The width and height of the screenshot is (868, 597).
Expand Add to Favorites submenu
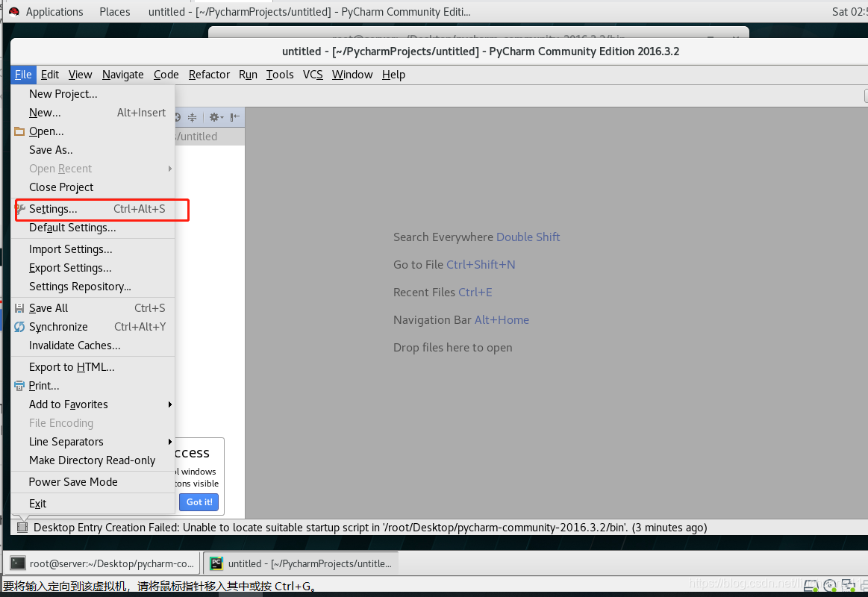93,404
